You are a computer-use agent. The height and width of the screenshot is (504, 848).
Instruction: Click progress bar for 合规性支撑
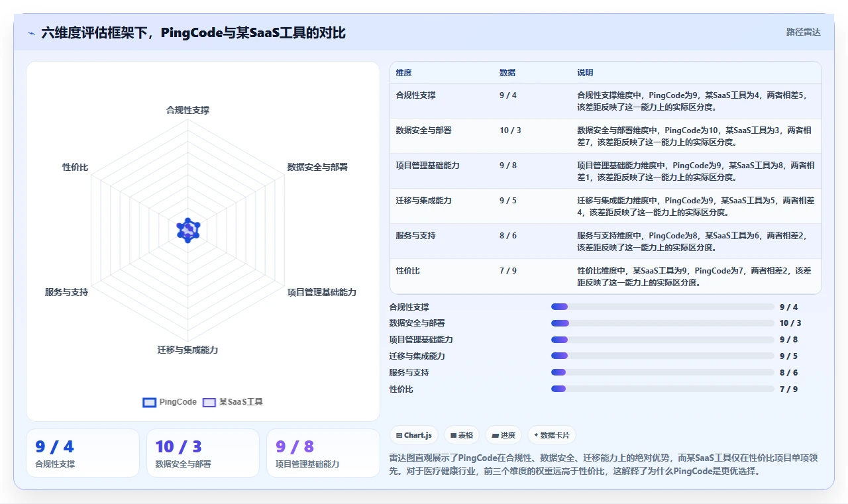click(x=662, y=307)
